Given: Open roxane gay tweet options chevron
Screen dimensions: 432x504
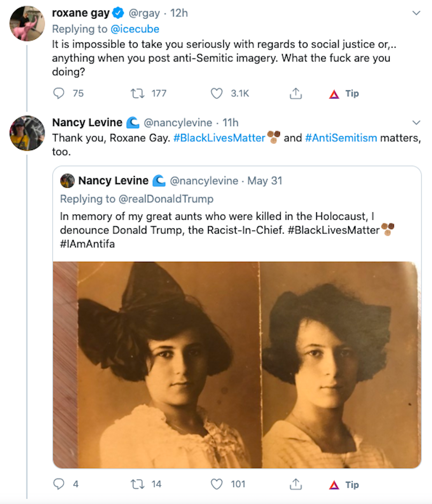Looking at the screenshot, I should [416, 13].
